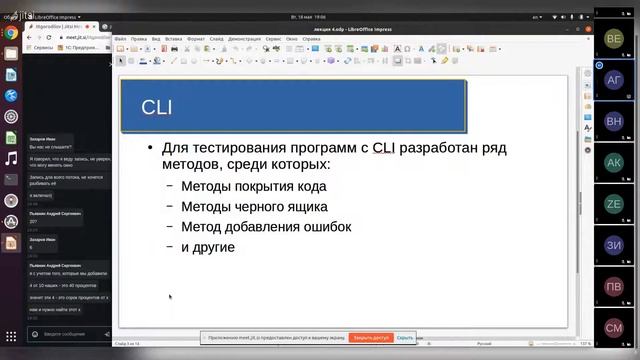640x360 pixels.
Task: Open the Демонстрация menu
Action: 244,39
